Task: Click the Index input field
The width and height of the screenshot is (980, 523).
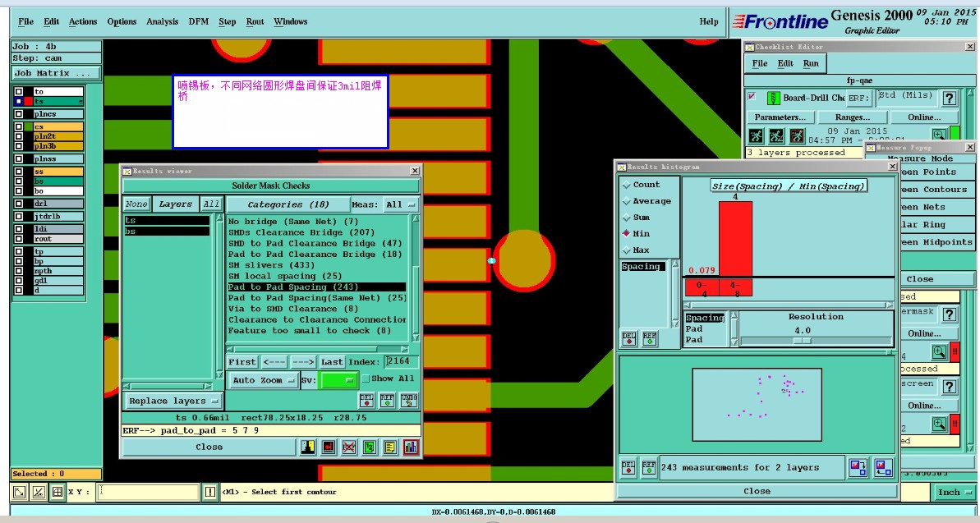Action: 401,361
